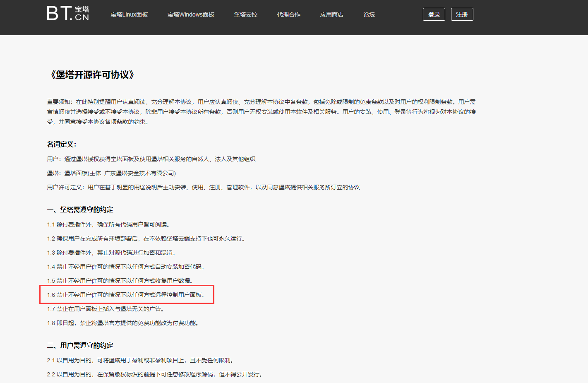The width and height of the screenshot is (588, 383).
Task: Select clause 2.2 about 修改程序源码
Action: coord(155,374)
